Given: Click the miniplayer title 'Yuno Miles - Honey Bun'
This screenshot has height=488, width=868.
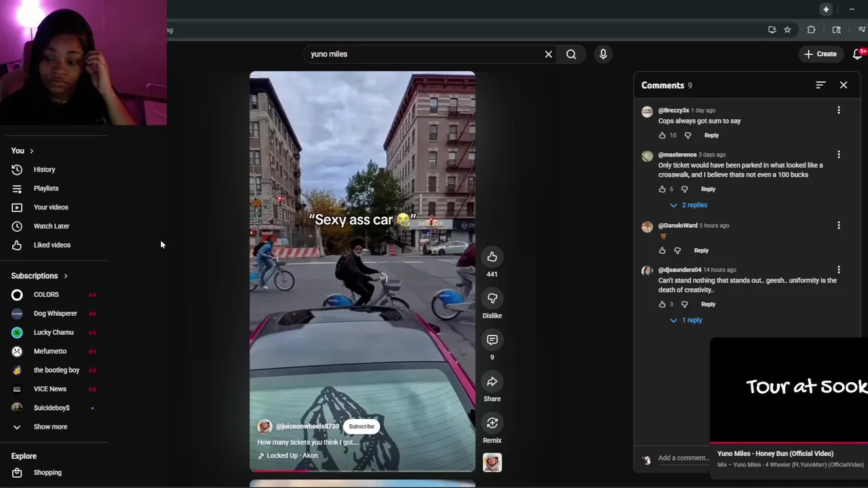Looking at the screenshot, I should 775,453.
